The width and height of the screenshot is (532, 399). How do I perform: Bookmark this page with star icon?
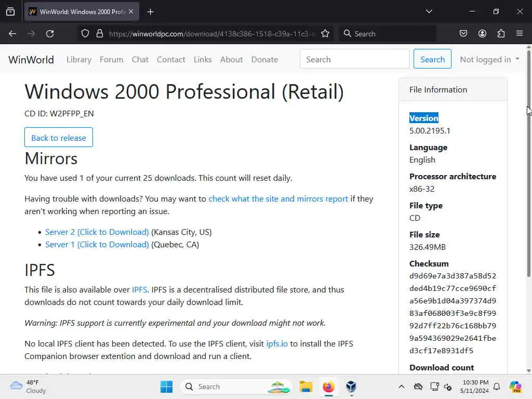coord(325,34)
